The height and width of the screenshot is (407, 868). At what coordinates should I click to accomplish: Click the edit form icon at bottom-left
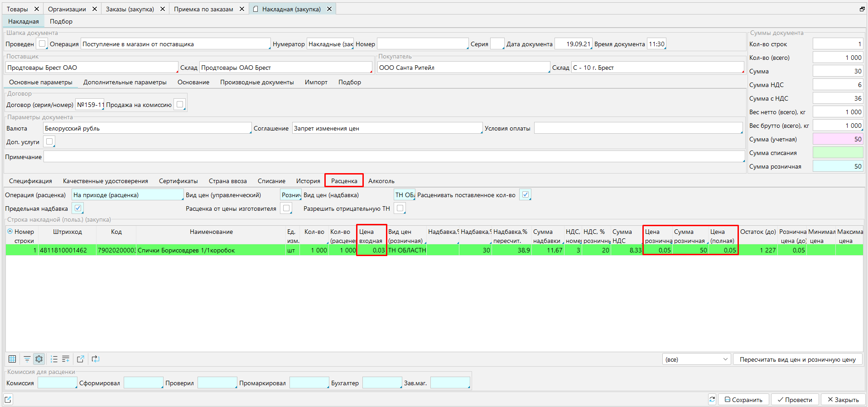(8, 399)
